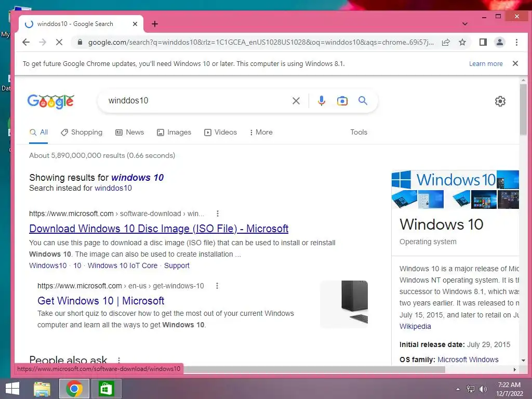Open People also ask options menu
The height and width of the screenshot is (399, 532).
click(x=119, y=360)
